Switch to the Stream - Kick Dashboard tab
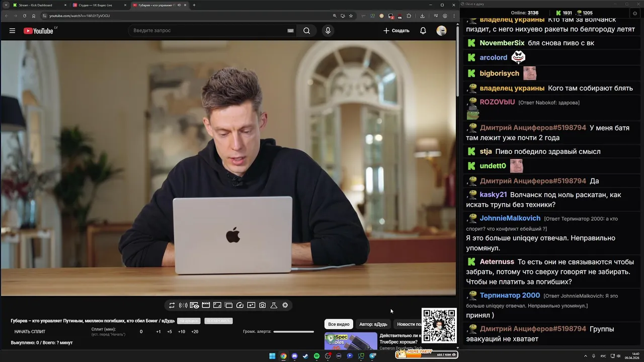 click(39, 5)
